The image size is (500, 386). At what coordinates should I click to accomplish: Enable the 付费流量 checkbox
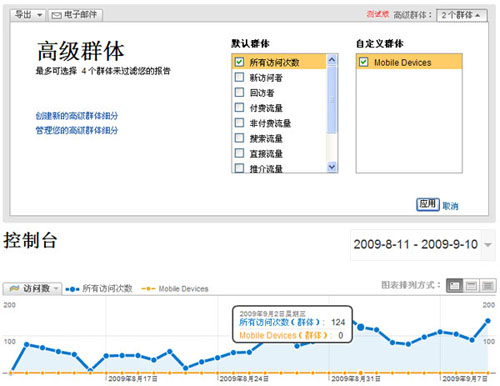pyautogui.click(x=239, y=107)
